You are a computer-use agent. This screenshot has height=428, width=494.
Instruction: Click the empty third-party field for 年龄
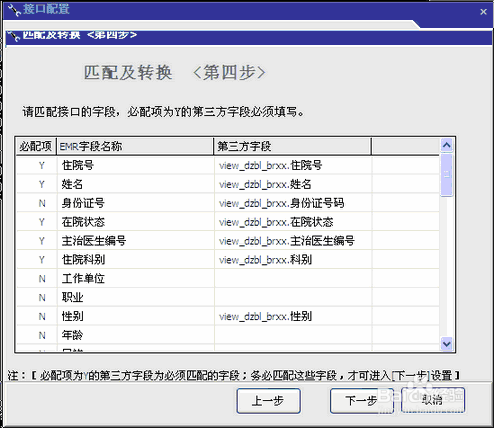(x=293, y=335)
